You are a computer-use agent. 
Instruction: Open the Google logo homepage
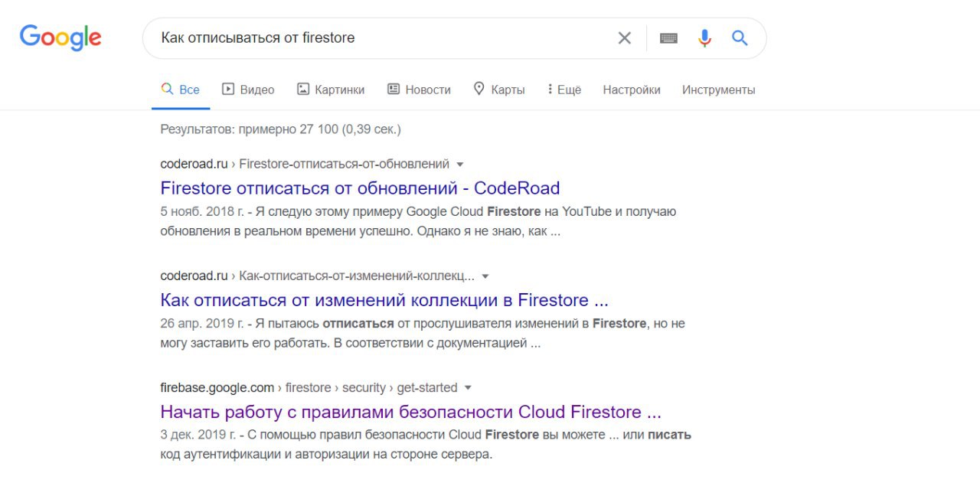coord(60,38)
